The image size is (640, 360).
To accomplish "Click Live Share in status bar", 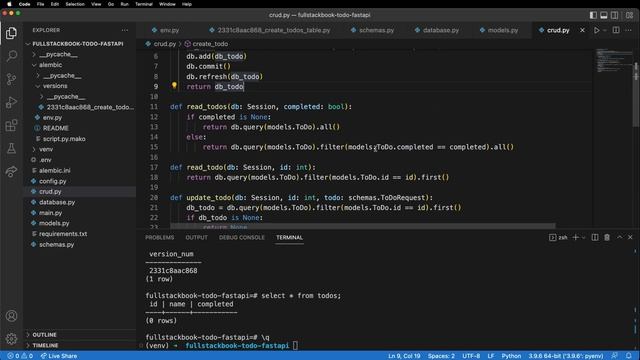I will (59, 356).
